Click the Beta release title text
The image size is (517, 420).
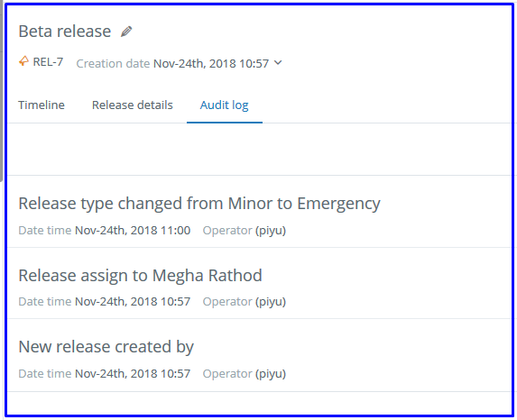pyautogui.click(x=65, y=32)
